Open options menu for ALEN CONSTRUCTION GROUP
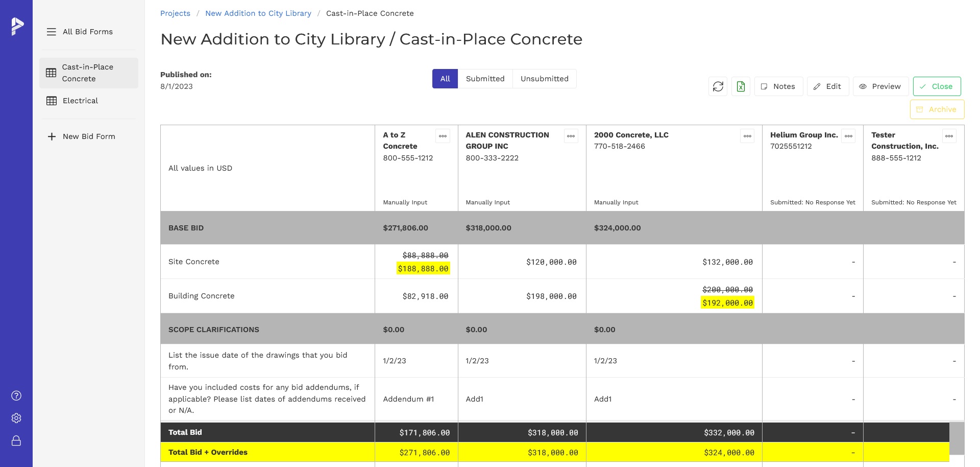Screen dimensions: 980x467 pos(571,136)
